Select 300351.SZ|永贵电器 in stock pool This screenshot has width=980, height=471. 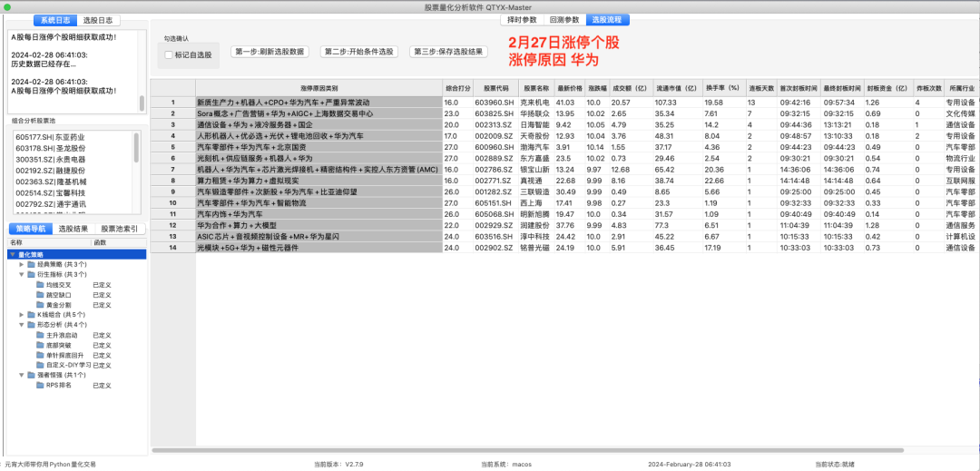(x=51, y=160)
